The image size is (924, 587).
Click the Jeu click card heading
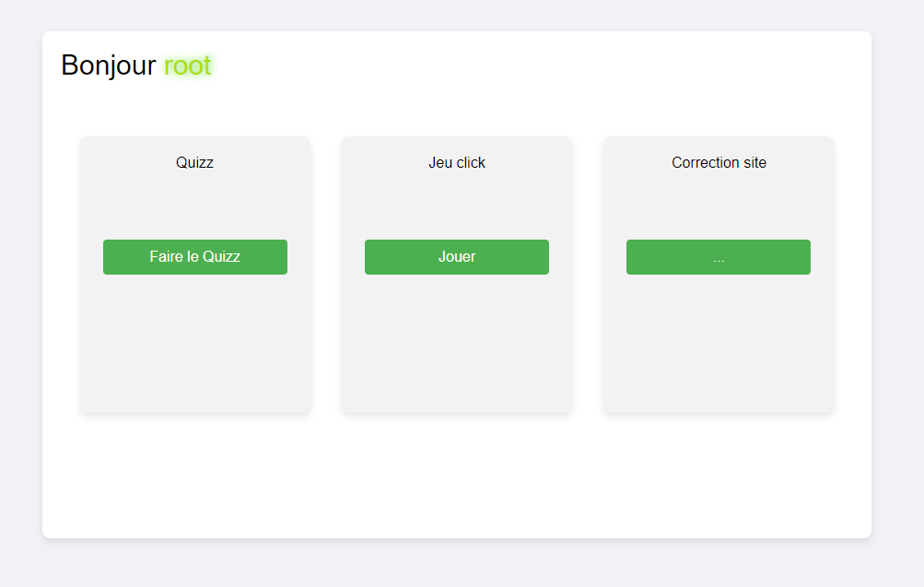(457, 163)
